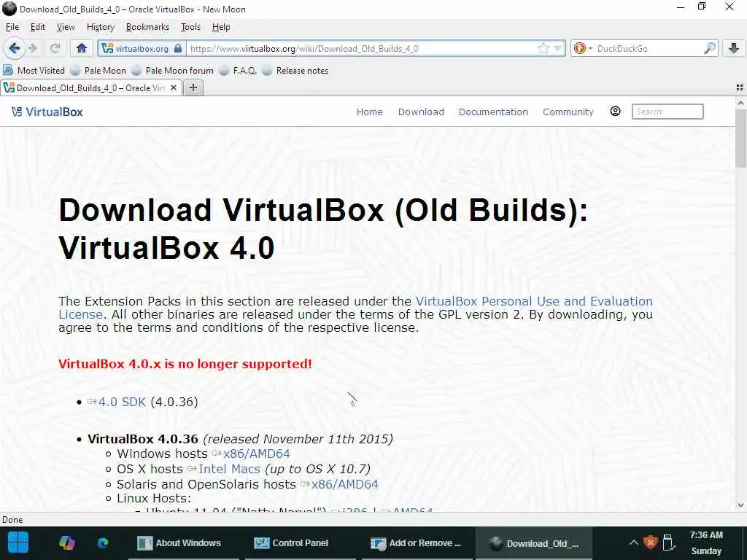Viewport: 747px width, 560px height.
Task: Launch Microsoft Edge from the taskbar
Action: (x=102, y=542)
